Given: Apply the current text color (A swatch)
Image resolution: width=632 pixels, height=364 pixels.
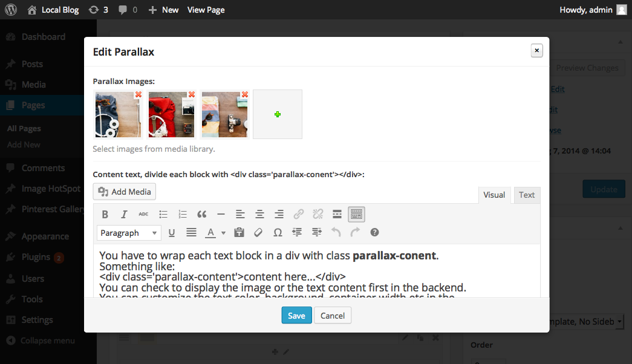Looking at the screenshot, I should 210,232.
